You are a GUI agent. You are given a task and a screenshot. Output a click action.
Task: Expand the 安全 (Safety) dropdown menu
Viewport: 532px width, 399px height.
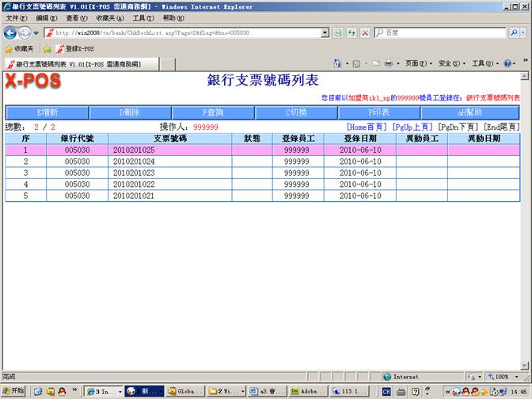coord(449,63)
